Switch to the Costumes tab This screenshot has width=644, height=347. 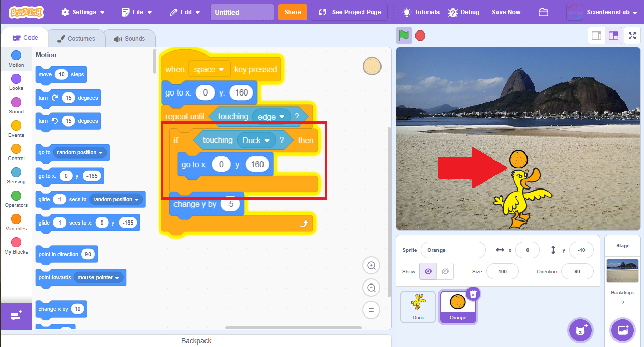pos(76,38)
